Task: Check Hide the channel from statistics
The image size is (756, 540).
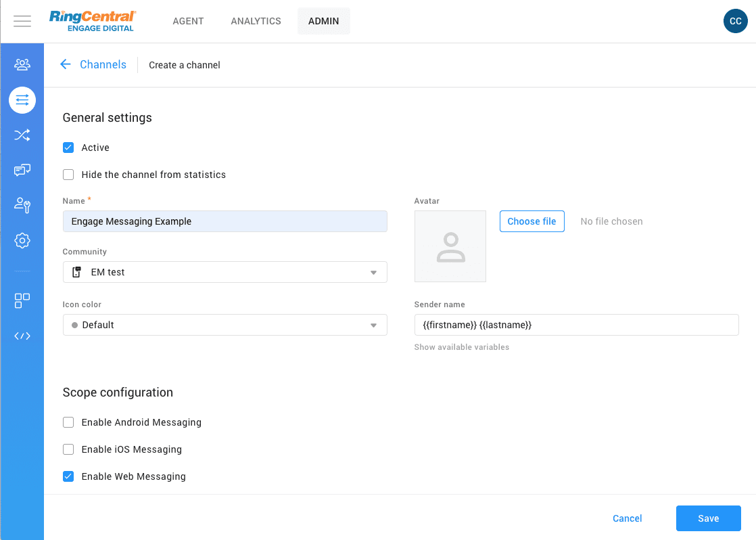Action: (68, 175)
